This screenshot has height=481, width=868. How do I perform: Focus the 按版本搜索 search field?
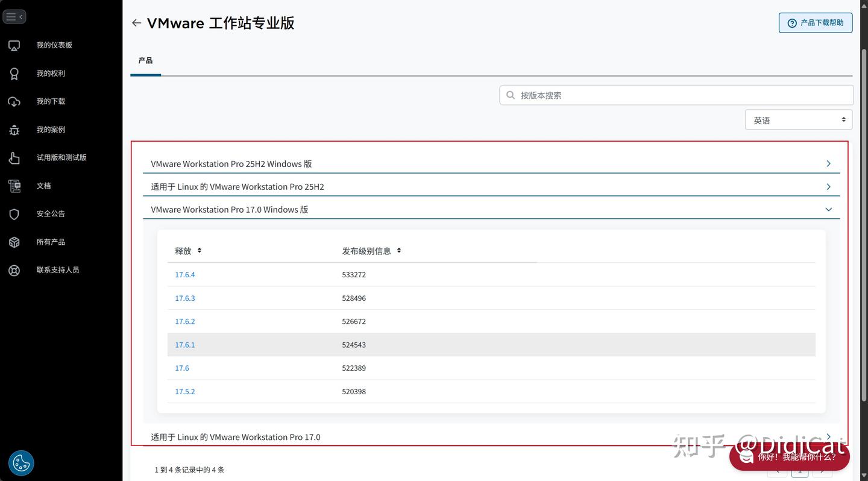(676, 95)
